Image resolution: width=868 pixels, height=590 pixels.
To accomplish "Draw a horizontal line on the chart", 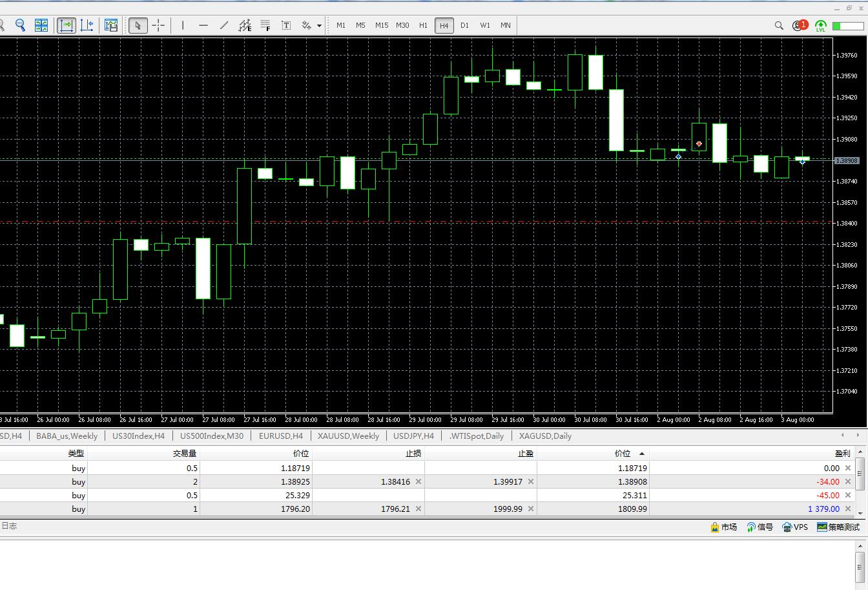I will 203,25.
